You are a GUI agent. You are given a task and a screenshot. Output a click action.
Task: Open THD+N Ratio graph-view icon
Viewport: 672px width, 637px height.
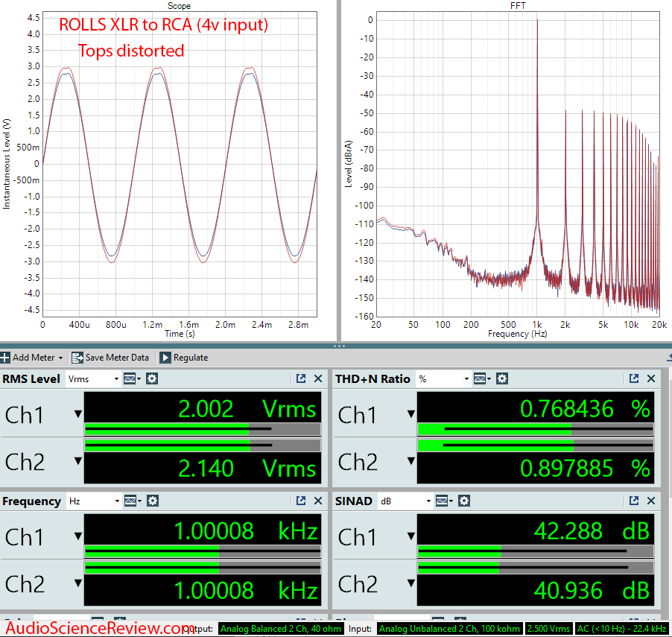coord(482,379)
